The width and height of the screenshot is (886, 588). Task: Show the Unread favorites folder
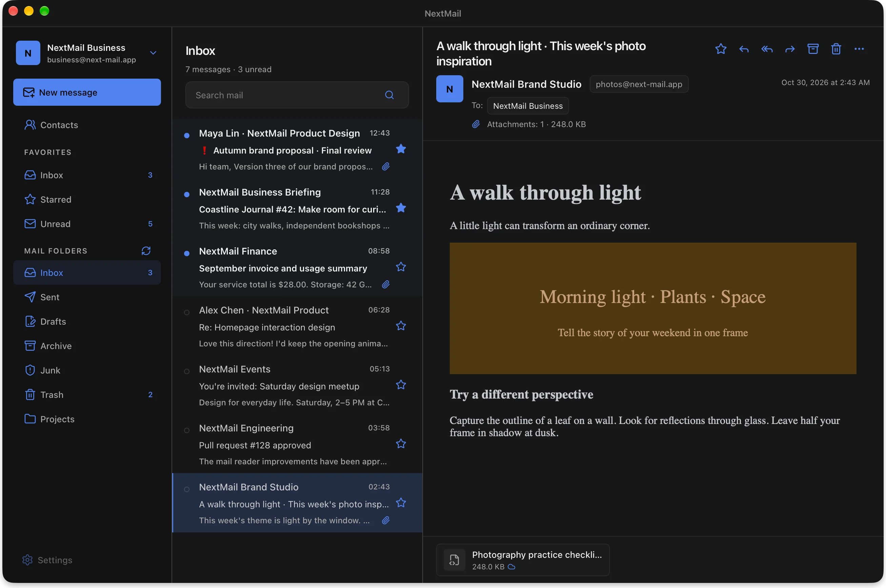tap(87, 224)
